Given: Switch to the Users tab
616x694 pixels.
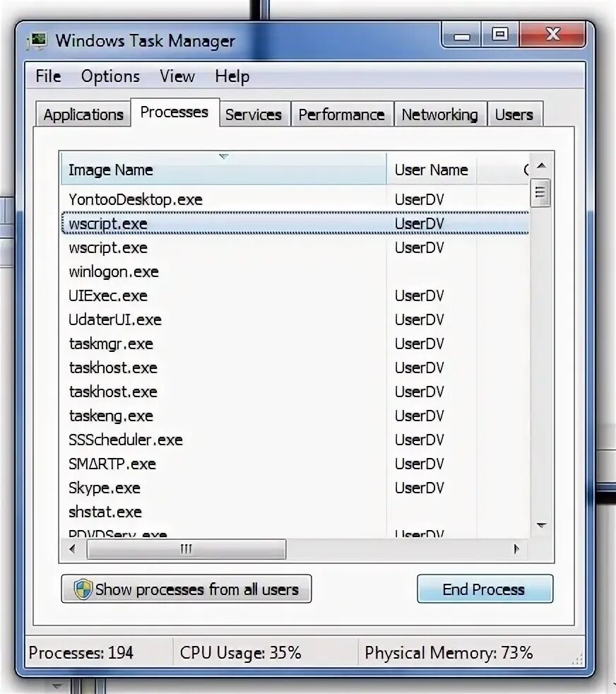Looking at the screenshot, I should coord(514,114).
